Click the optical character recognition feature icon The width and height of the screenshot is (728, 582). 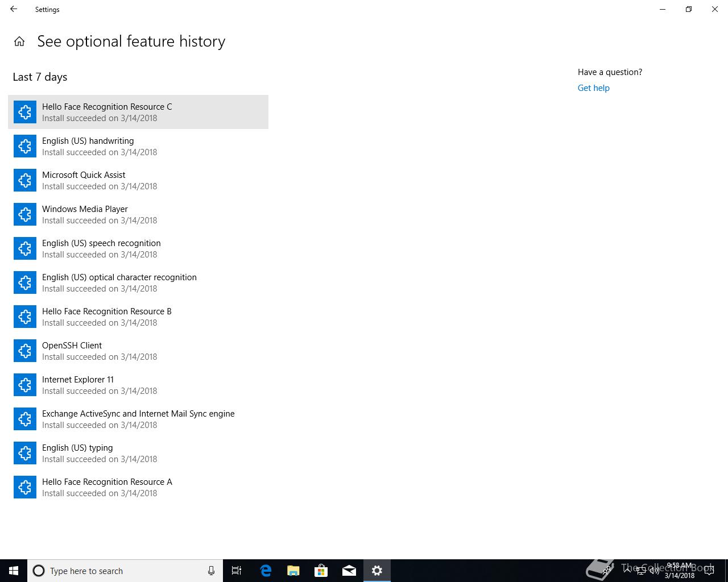pos(25,282)
